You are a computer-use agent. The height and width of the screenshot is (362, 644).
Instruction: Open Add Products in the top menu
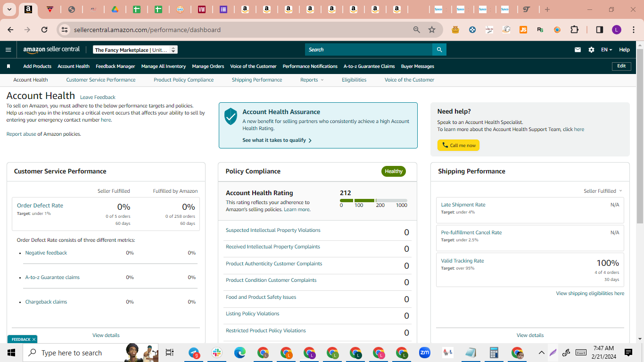click(x=37, y=66)
